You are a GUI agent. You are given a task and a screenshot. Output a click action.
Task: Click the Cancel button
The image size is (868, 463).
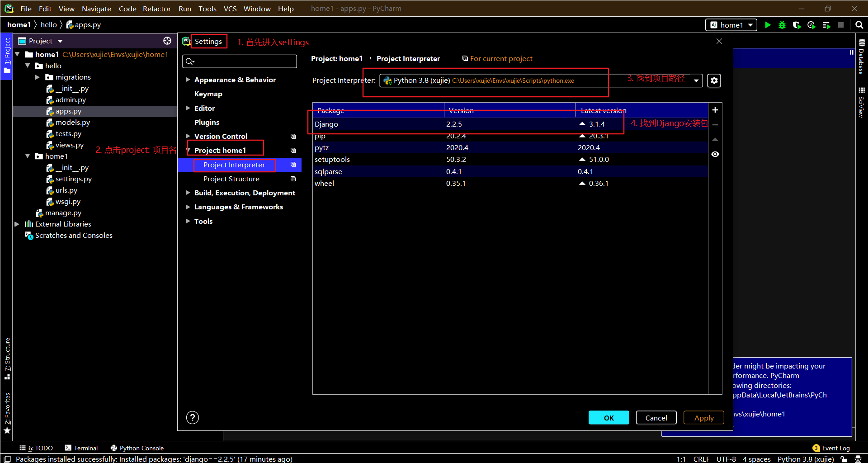pos(656,418)
